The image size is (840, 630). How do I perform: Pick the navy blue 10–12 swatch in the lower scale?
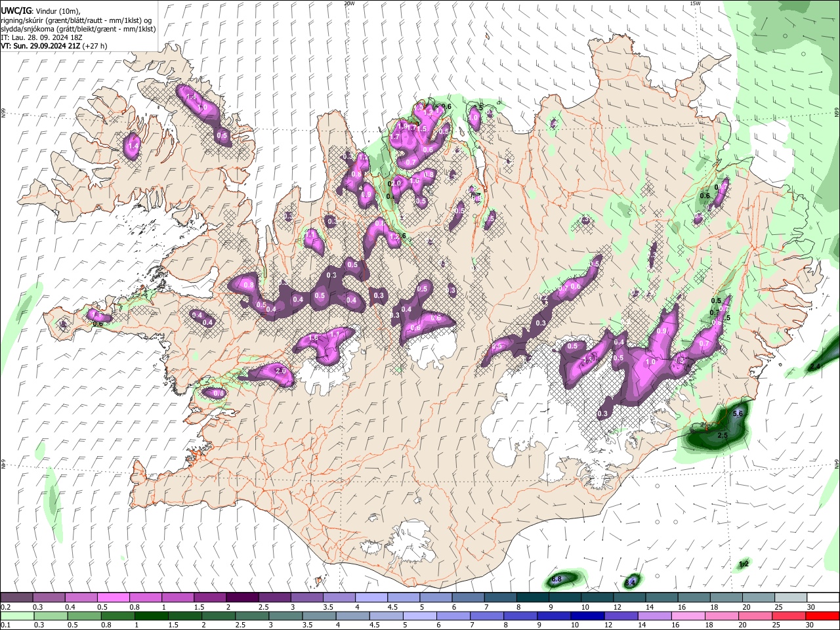point(587,616)
